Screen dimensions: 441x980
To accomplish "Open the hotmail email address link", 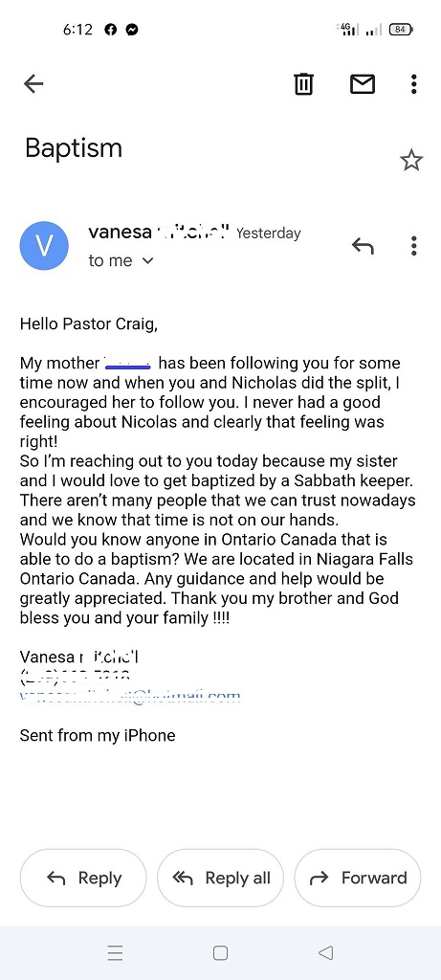I will [x=130, y=697].
